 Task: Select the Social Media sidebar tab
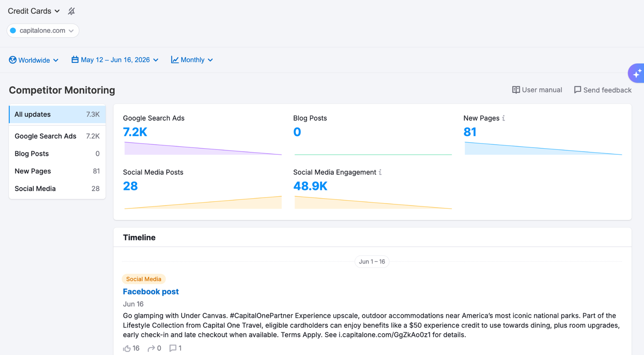[57, 189]
